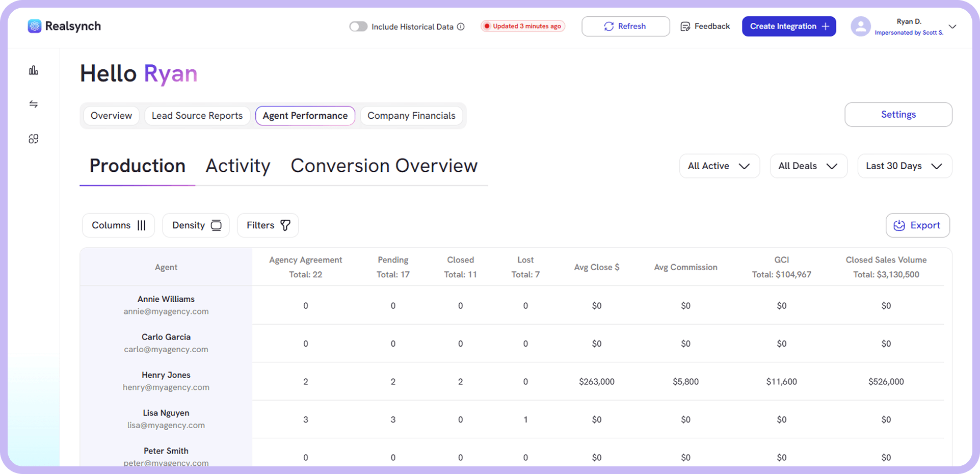Viewport: 980px width, 474px height.
Task: Click the info icon beside Include Historical Data
Action: (461, 27)
